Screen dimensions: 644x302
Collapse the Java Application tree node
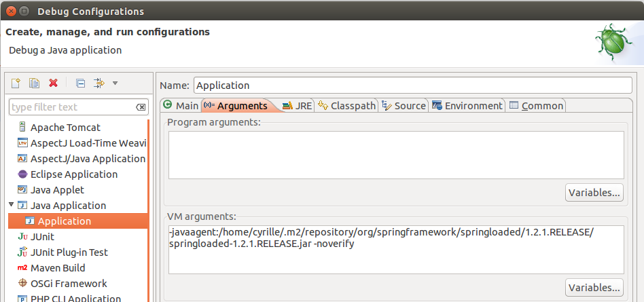point(12,205)
